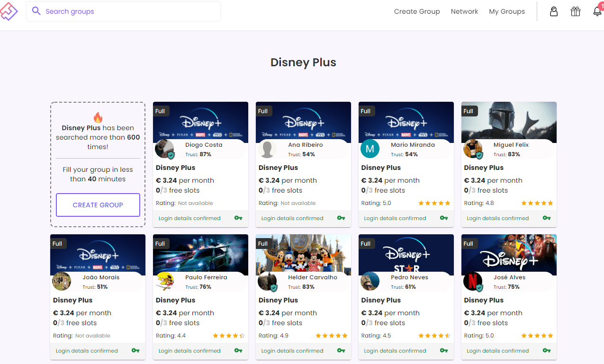Click 'Trust: 61%' on Pedro Neves's card
Viewport: 604px width, 364px height.
point(404,287)
